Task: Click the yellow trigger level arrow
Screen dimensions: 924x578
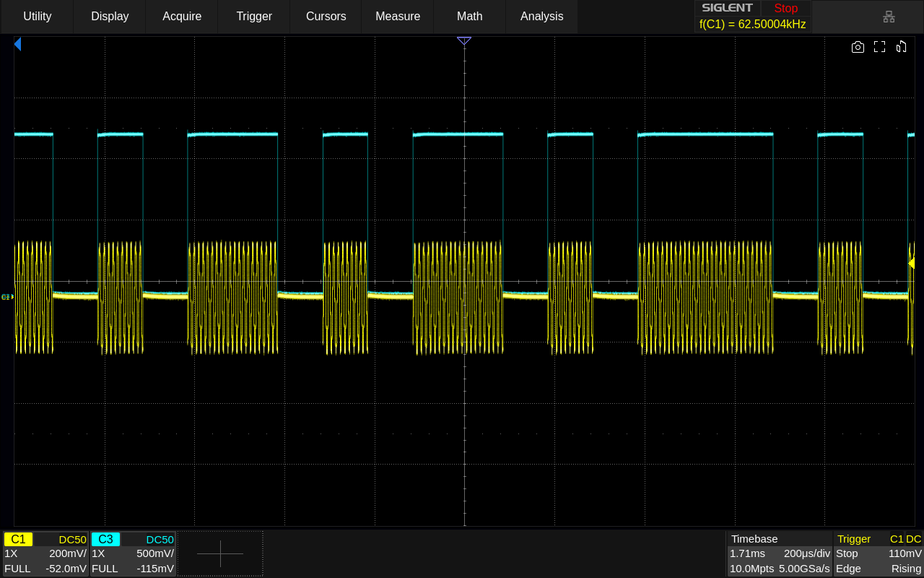Action: tap(911, 263)
